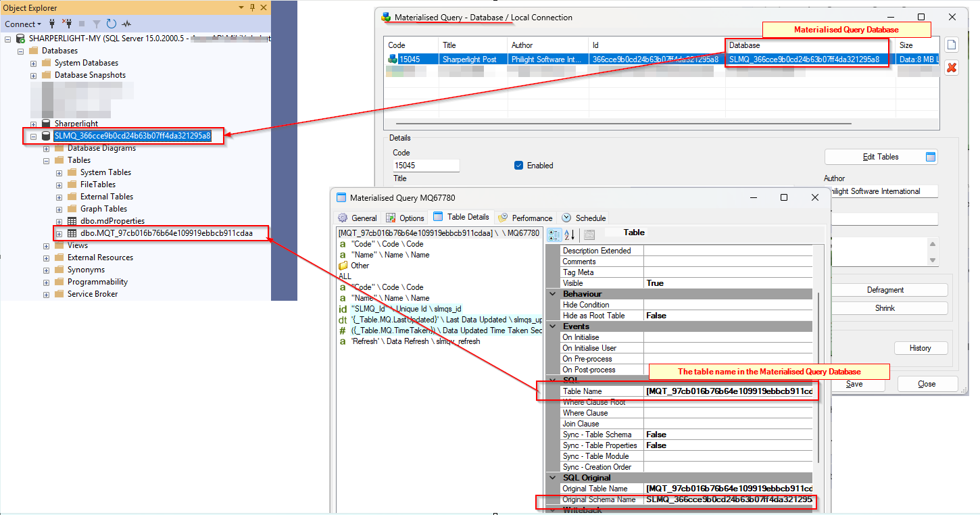Click the Other folder icon in field list
The width and height of the screenshot is (980, 515).
[x=344, y=266]
